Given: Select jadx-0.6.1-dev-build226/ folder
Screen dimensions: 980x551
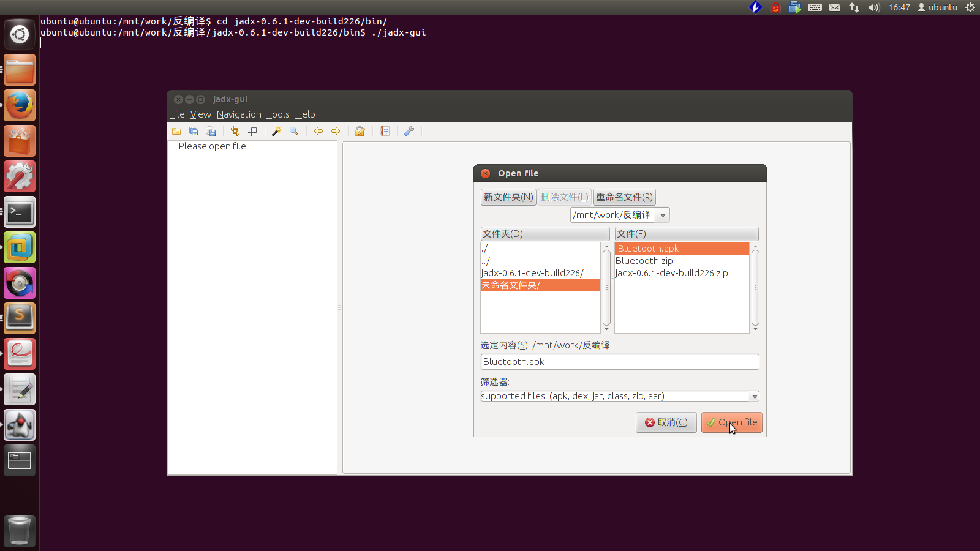Looking at the screenshot, I should tap(540, 273).
